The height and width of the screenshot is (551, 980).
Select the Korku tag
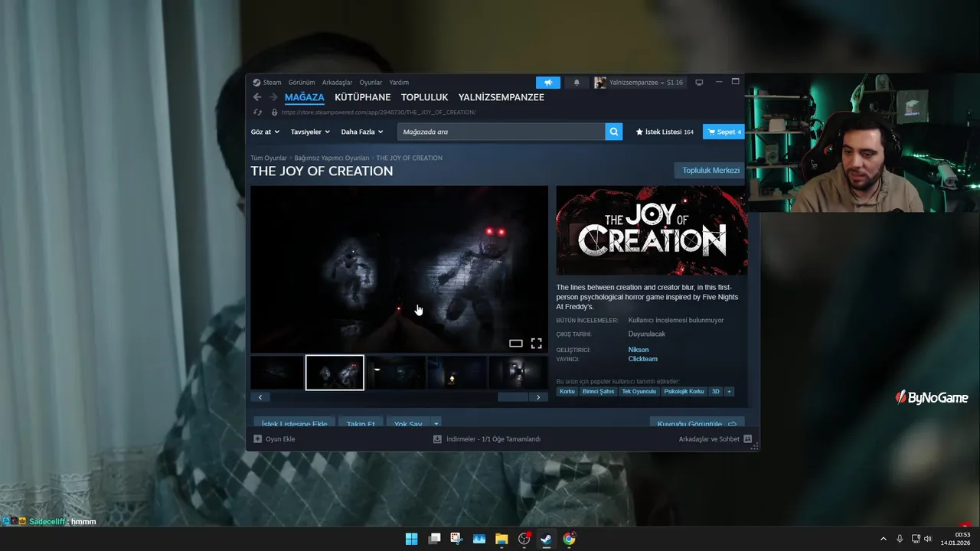(x=567, y=391)
